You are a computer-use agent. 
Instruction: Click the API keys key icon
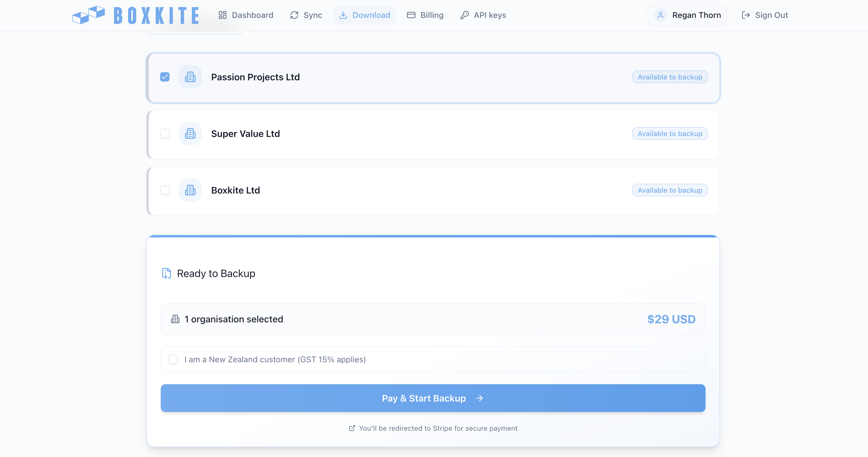point(465,15)
